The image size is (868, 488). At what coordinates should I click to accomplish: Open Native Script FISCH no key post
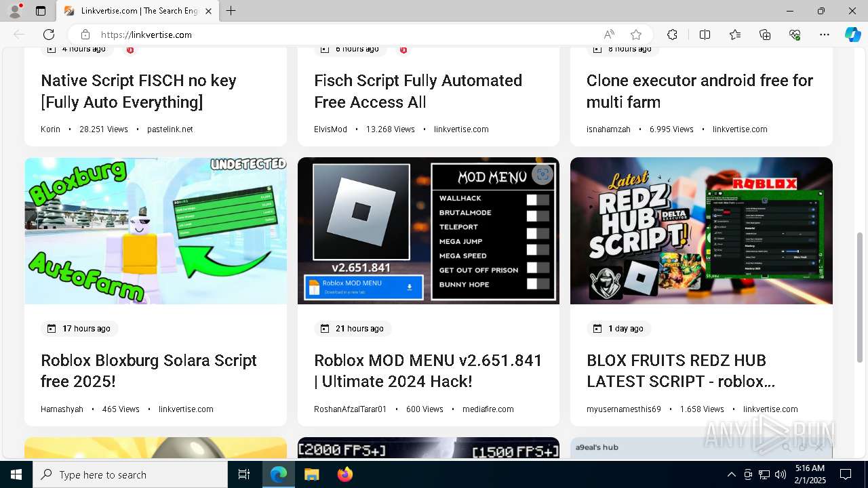(x=138, y=91)
